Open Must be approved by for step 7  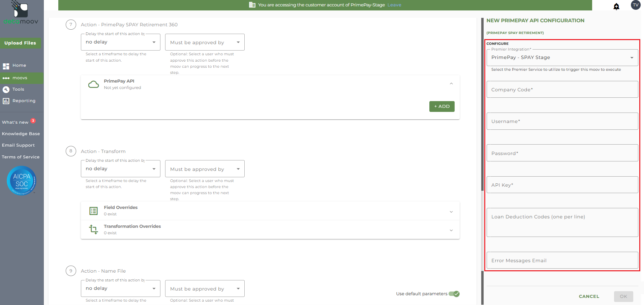pyautogui.click(x=205, y=42)
